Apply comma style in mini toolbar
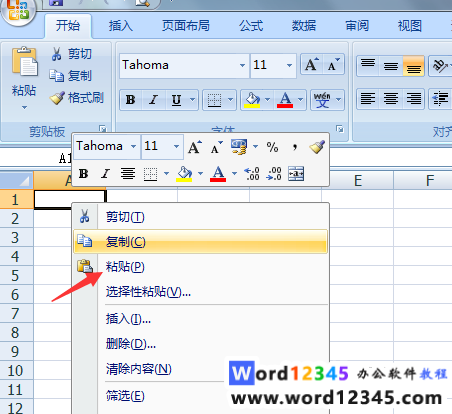The width and height of the screenshot is (452, 414). pos(295,147)
